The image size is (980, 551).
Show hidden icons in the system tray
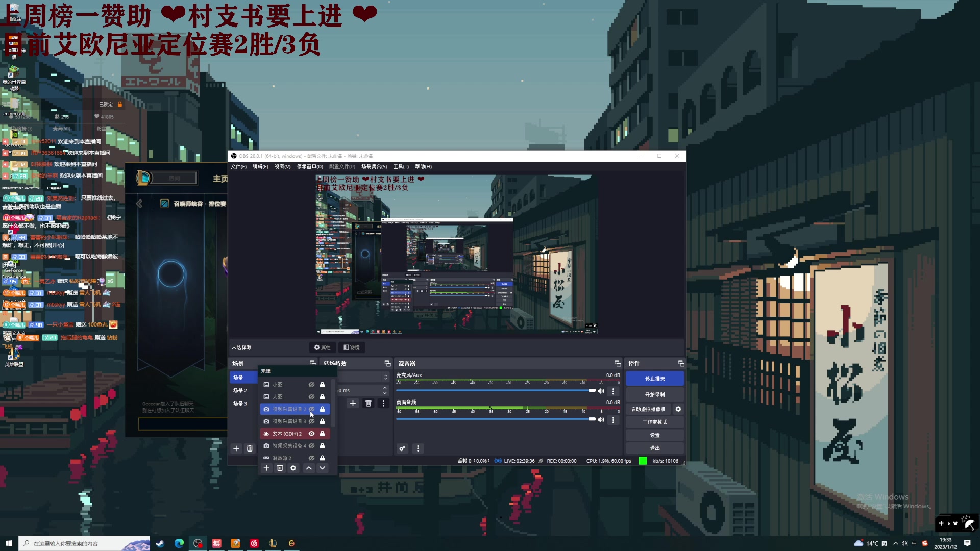pyautogui.click(x=895, y=543)
